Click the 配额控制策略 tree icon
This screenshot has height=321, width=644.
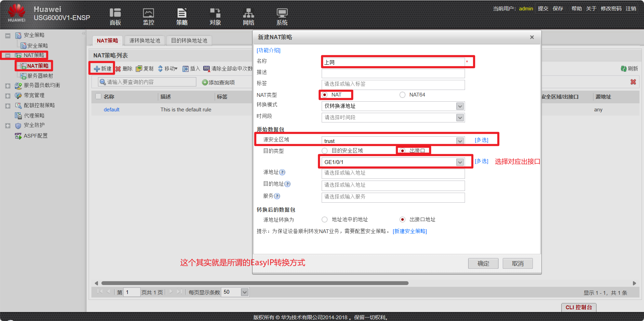tap(18, 106)
